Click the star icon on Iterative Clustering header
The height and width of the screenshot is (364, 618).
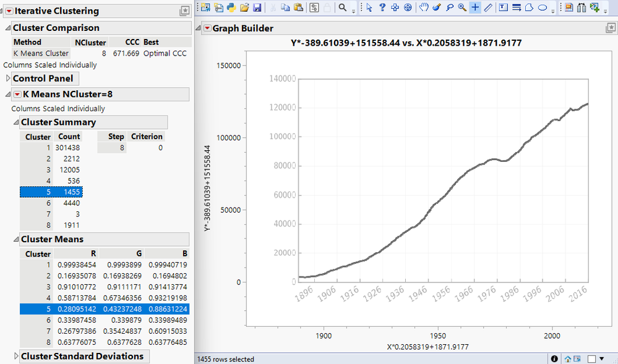coord(184,11)
